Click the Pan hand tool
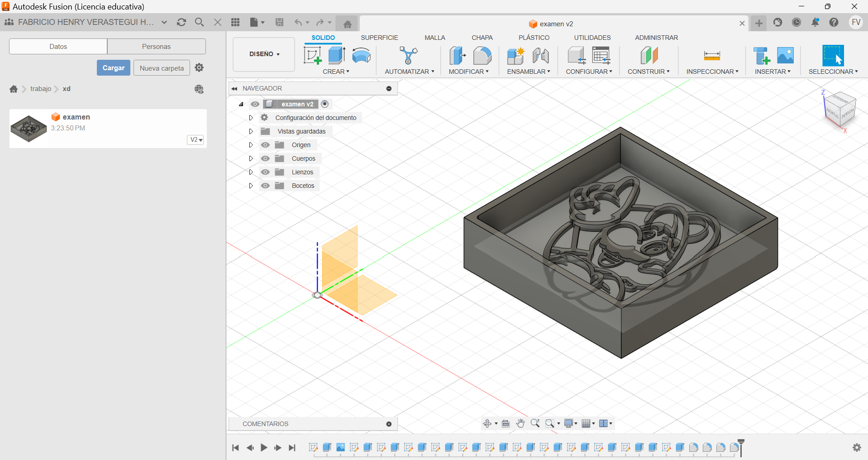 pos(520,423)
